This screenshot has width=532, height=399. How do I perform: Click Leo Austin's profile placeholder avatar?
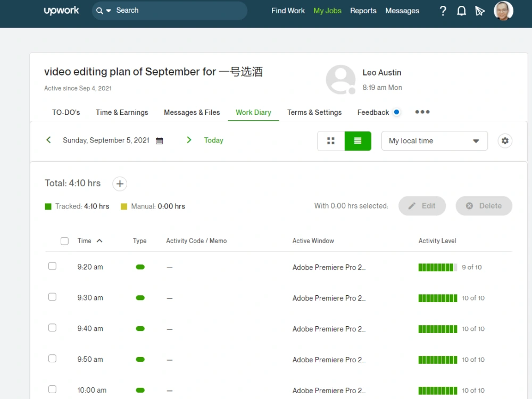pyautogui.click(x=340, y=80)
